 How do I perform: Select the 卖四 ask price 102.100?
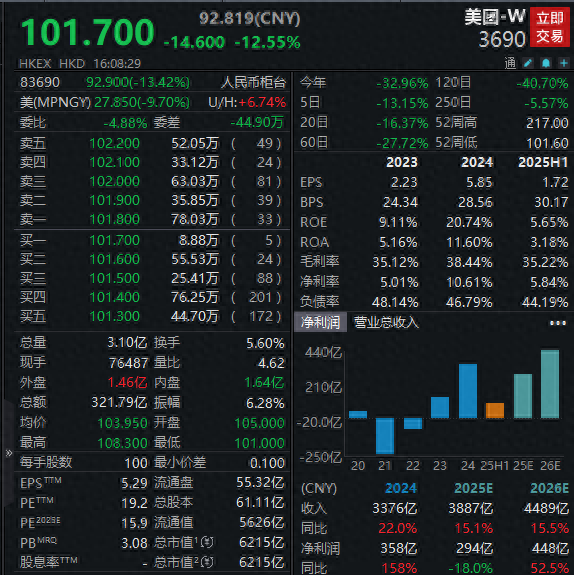coord(114,162)
